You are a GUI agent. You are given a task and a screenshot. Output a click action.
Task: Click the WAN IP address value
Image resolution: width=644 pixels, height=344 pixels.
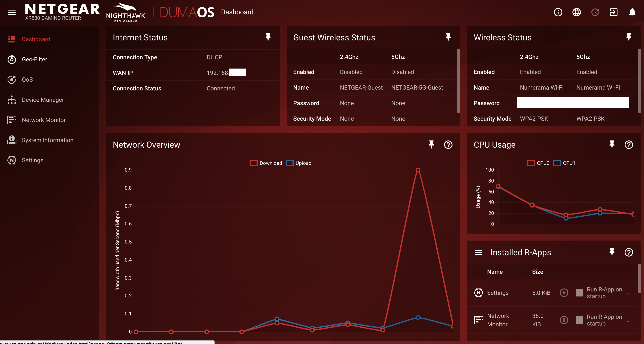(226, 73)
